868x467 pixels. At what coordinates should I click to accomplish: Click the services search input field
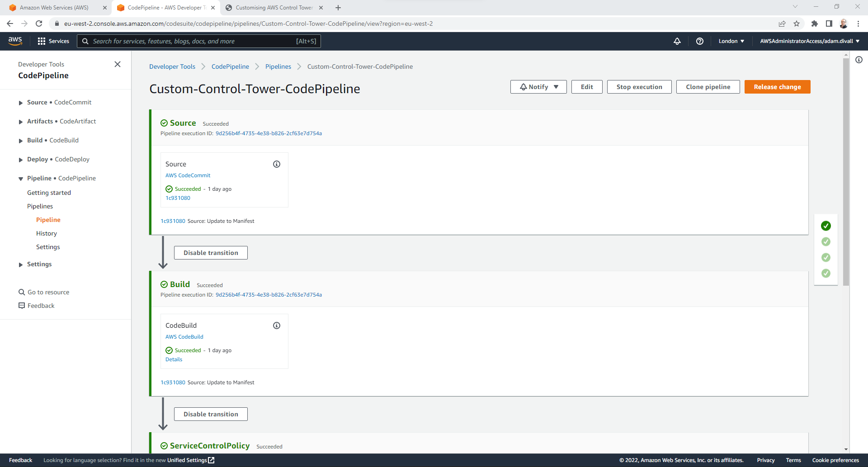coord(199,41)
